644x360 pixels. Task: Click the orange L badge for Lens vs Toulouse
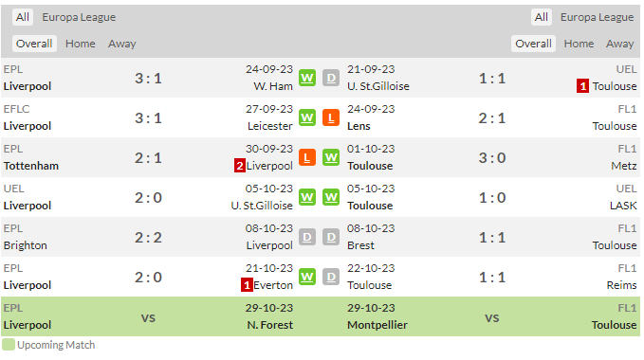pos(331,117)
